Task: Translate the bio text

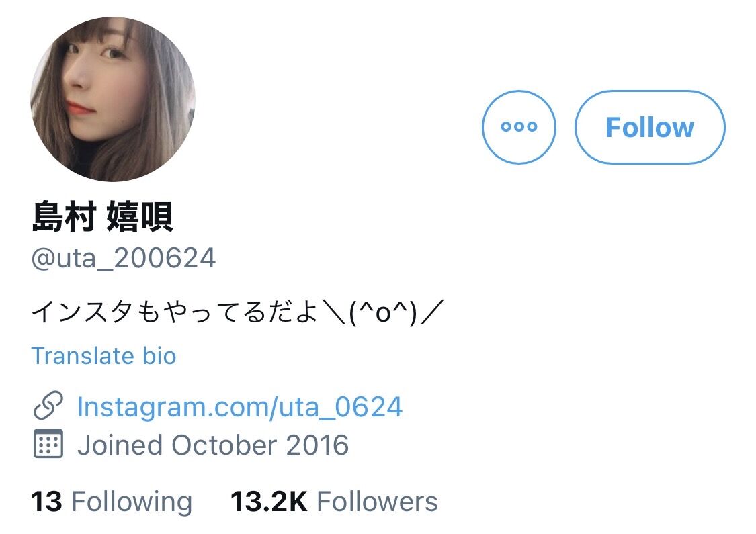Action: click(103, 356)
